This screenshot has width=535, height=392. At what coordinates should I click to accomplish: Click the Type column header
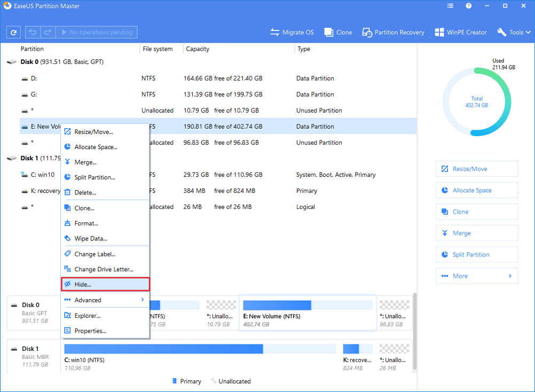304,49
